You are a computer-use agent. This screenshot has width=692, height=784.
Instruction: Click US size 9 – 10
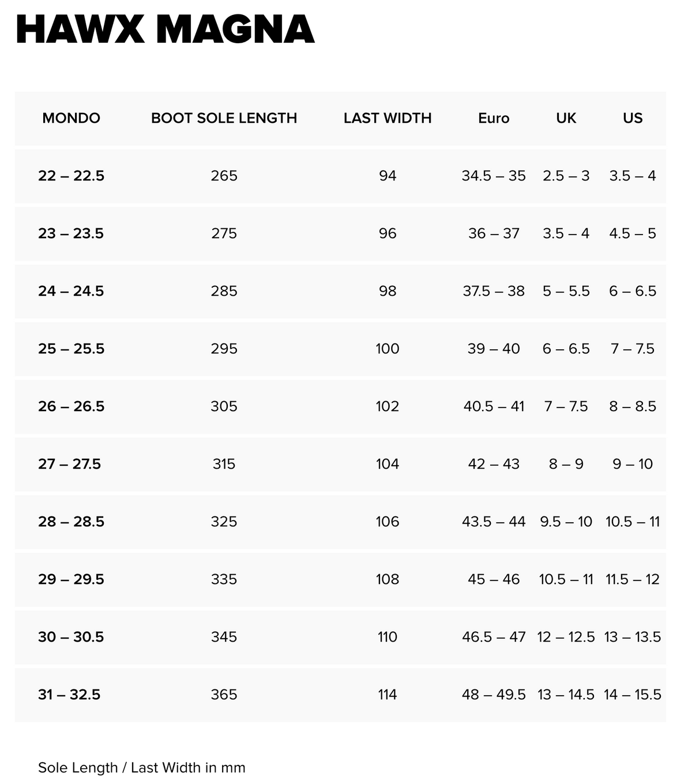[x=633, y=464]
